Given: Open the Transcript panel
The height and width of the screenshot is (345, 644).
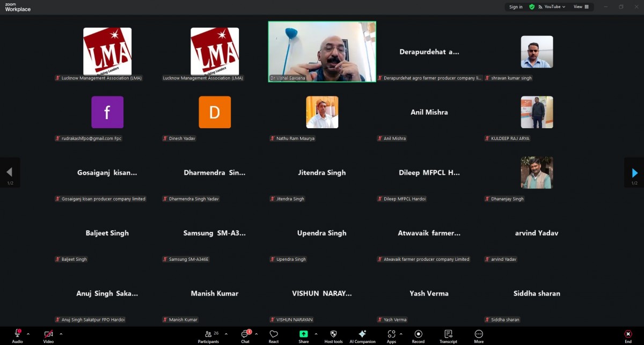Looking at the screenshot, I should 448,335.
